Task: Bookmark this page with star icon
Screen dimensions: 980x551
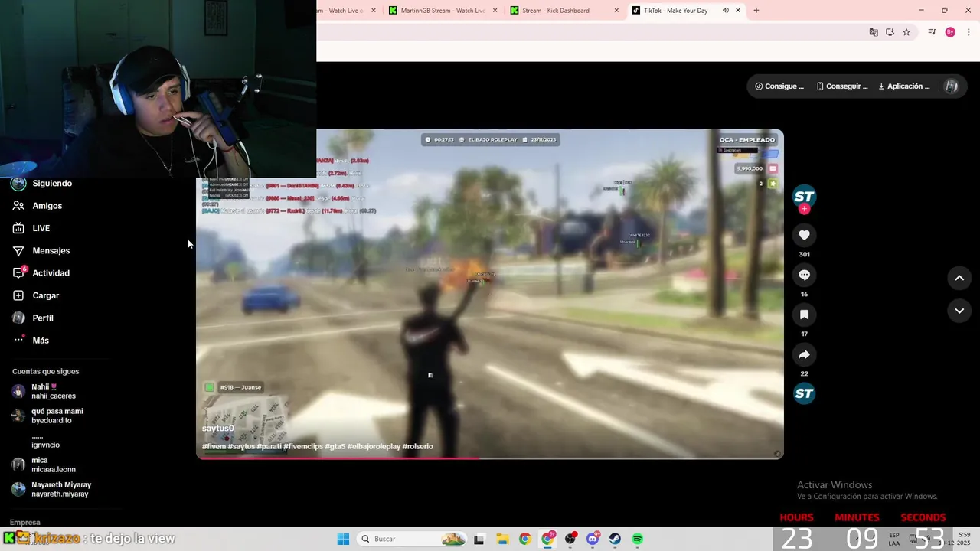Action: coord(906,32)
